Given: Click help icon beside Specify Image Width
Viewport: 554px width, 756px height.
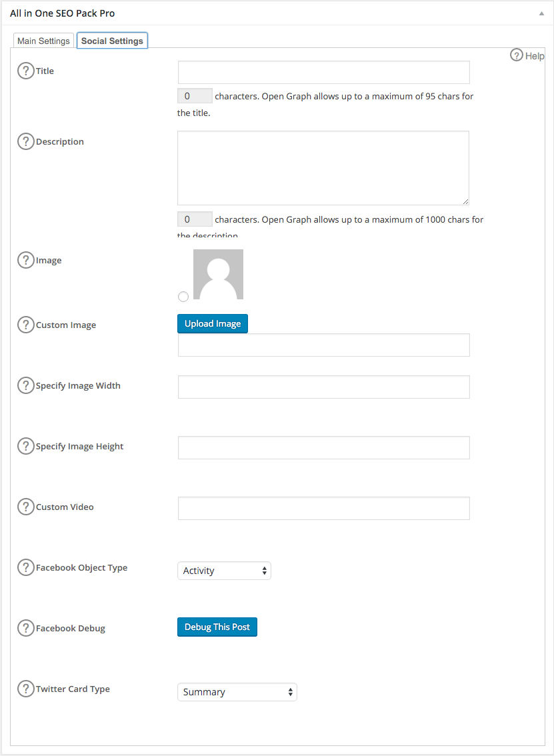Looking at the screenshot, I should pyautogui.click(x=25, y=385).
